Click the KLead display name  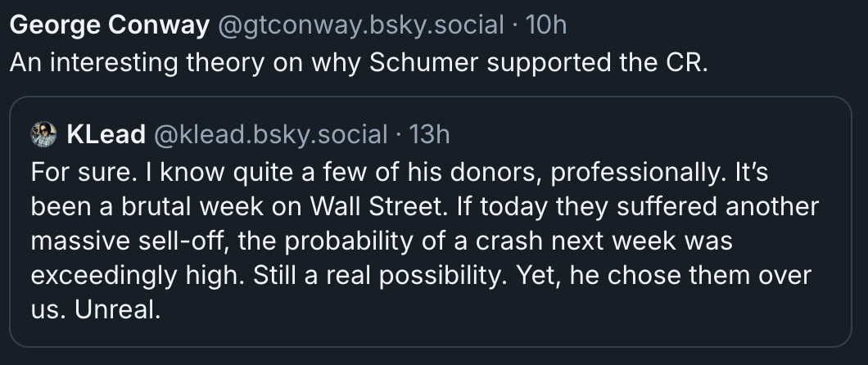point(104,134)
